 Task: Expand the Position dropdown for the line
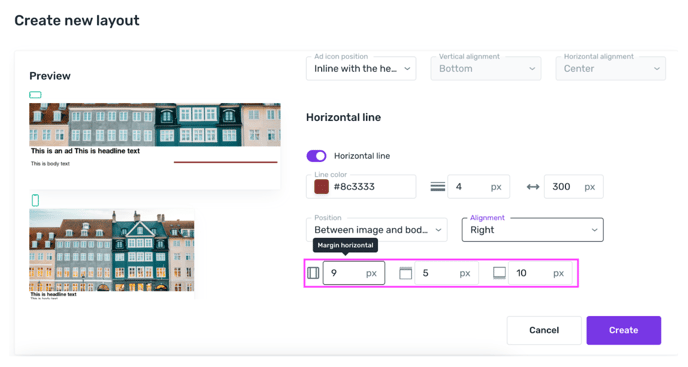point(377,230)
